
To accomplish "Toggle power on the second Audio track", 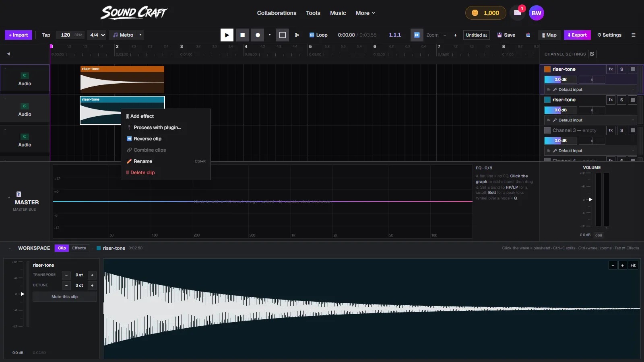I will tap(25, 106).
